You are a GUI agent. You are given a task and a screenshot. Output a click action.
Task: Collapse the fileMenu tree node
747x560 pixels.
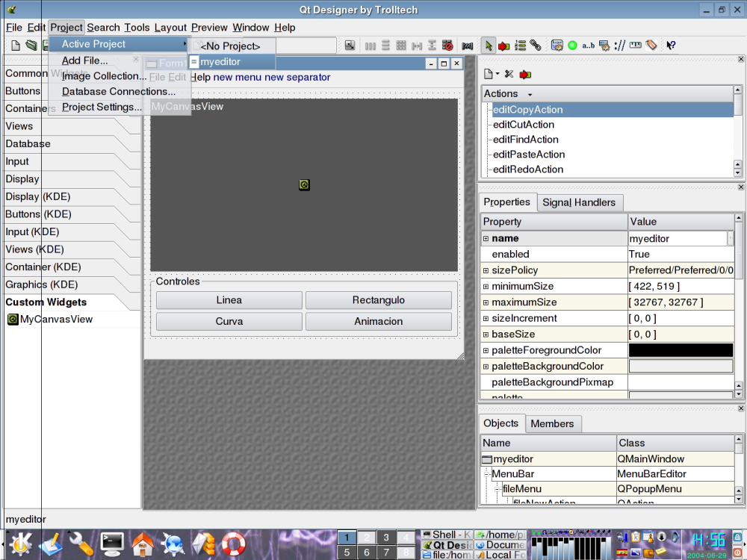pos(497,489)
